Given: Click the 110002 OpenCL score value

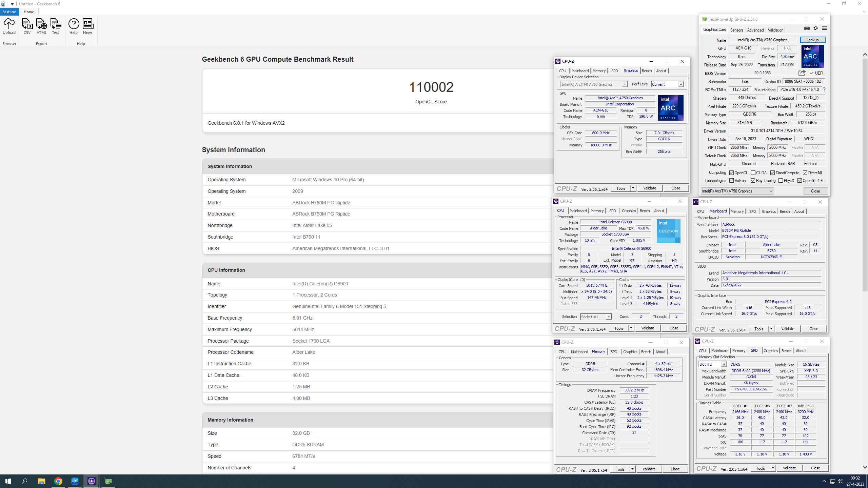Looking at the screenshot, I should click(431, 87).
